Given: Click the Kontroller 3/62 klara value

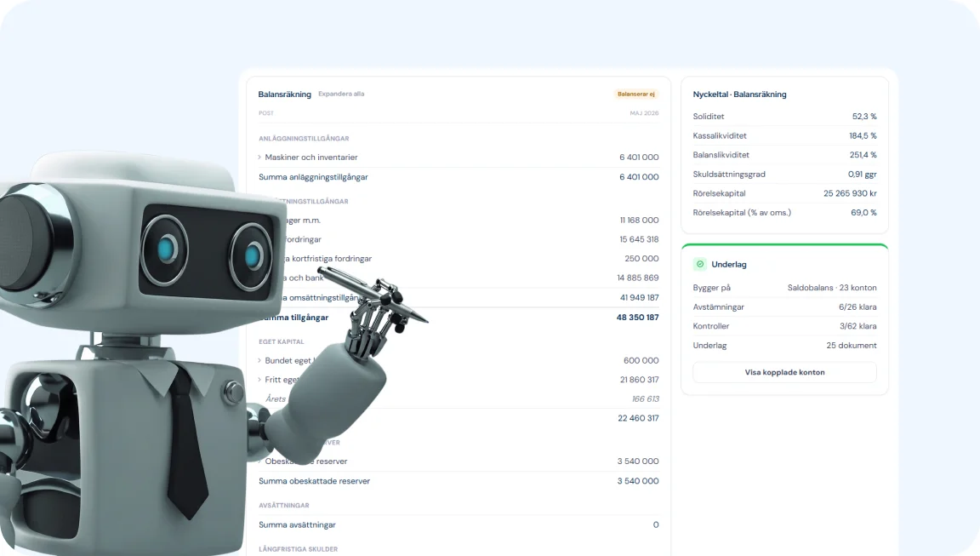Looking at the screenshot, I should pyautogui.click(x=857, y=326).
